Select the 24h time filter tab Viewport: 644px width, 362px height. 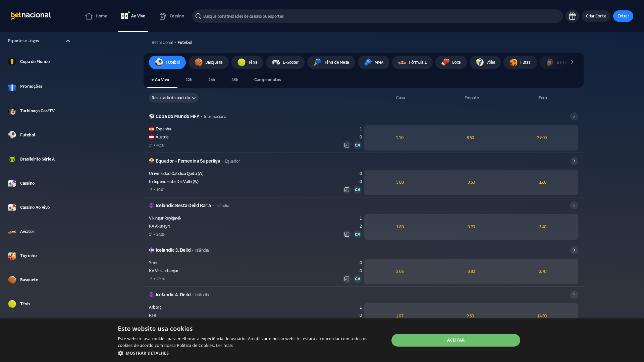(x=212, y=80)
